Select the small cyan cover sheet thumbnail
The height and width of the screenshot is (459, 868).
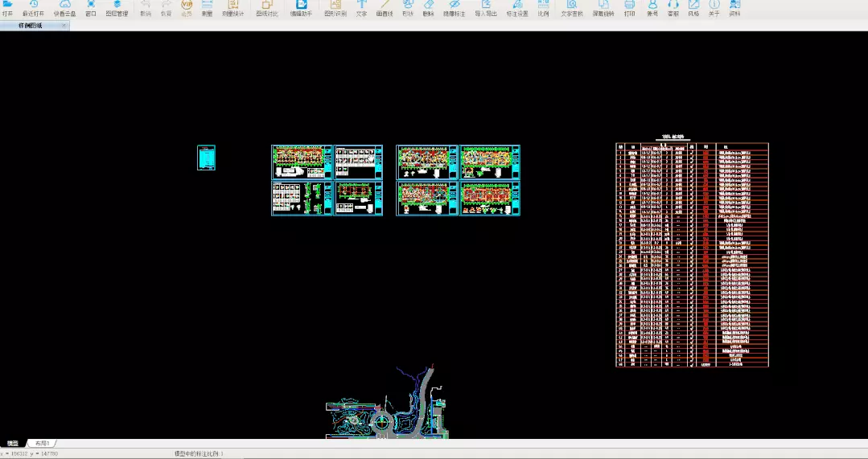(206, 158)
